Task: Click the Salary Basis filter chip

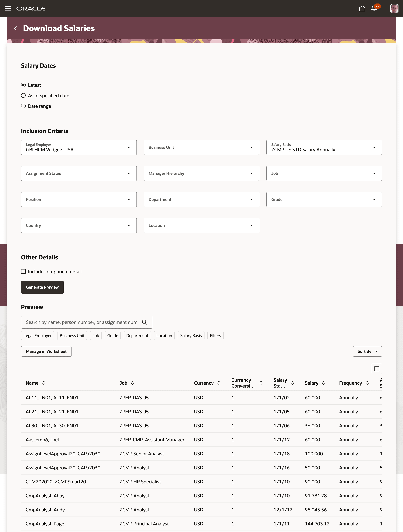Action: pos(191,335)
